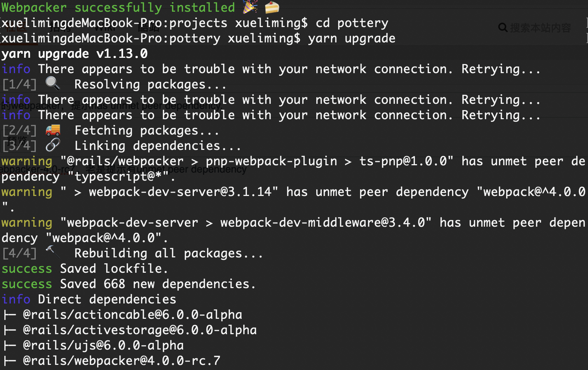Image resolution: width=588 pixels, height=370 pixels.
Task: Click the 搜索本站内容 search field
Action: tap(540, 28)
